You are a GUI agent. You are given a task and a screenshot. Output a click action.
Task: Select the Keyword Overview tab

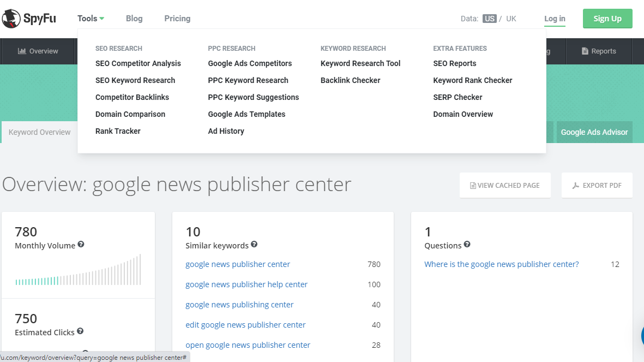[x=39, y=132]
